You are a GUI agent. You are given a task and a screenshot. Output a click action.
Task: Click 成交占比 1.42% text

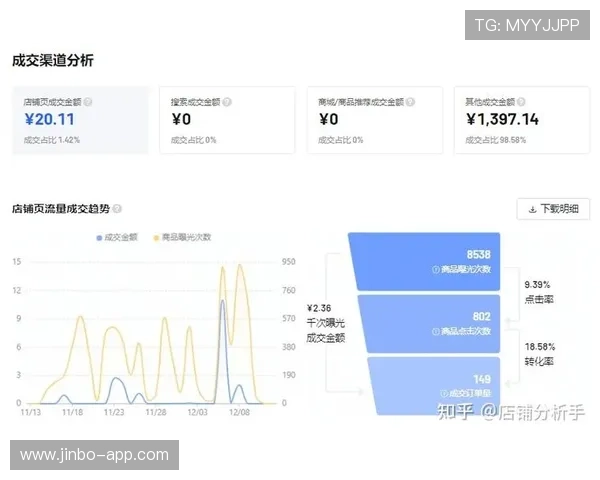[x=52, y=140]
